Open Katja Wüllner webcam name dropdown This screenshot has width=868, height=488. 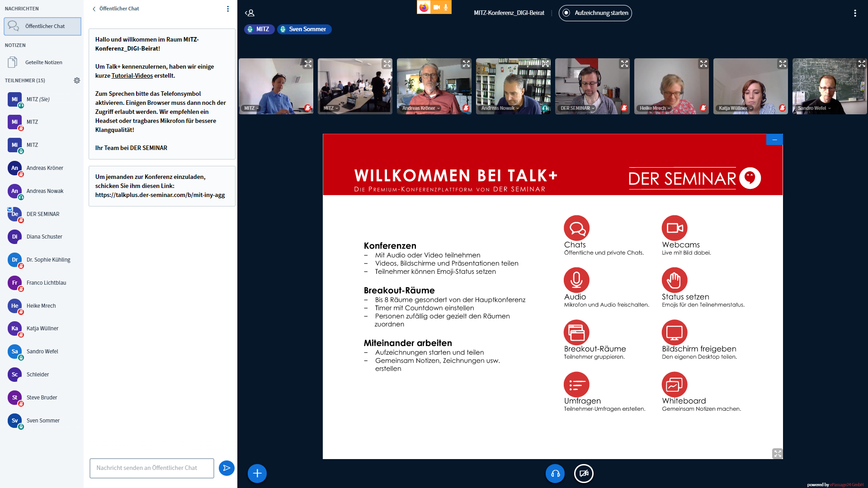736,108
